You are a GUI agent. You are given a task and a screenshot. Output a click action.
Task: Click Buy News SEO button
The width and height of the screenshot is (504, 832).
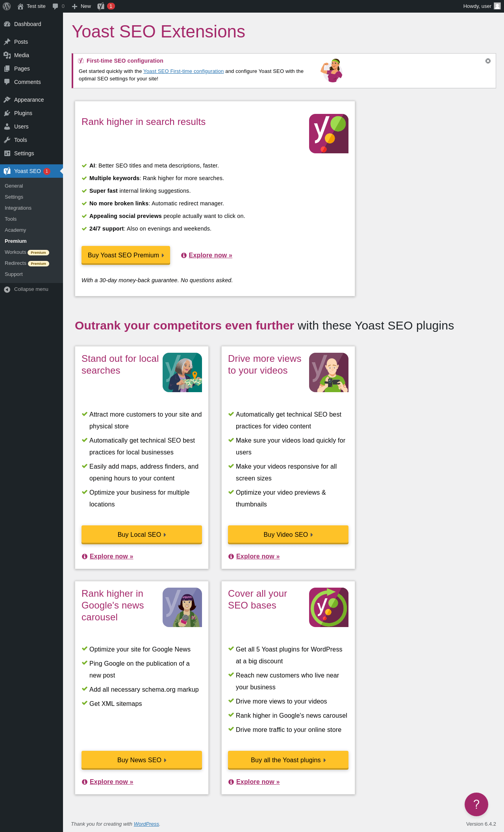point(142,760)
